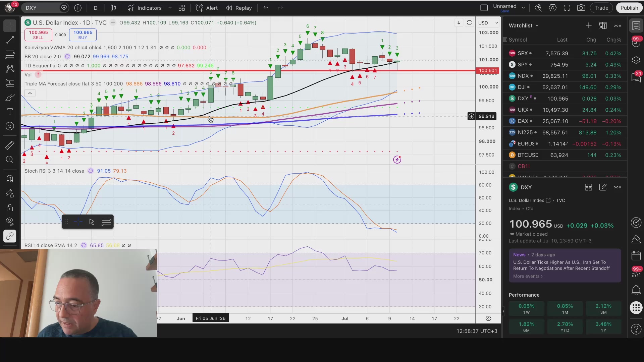Toggle auto-fit data to screen button
The height and width of the screenshot is (362, 644).
[469, 23]
